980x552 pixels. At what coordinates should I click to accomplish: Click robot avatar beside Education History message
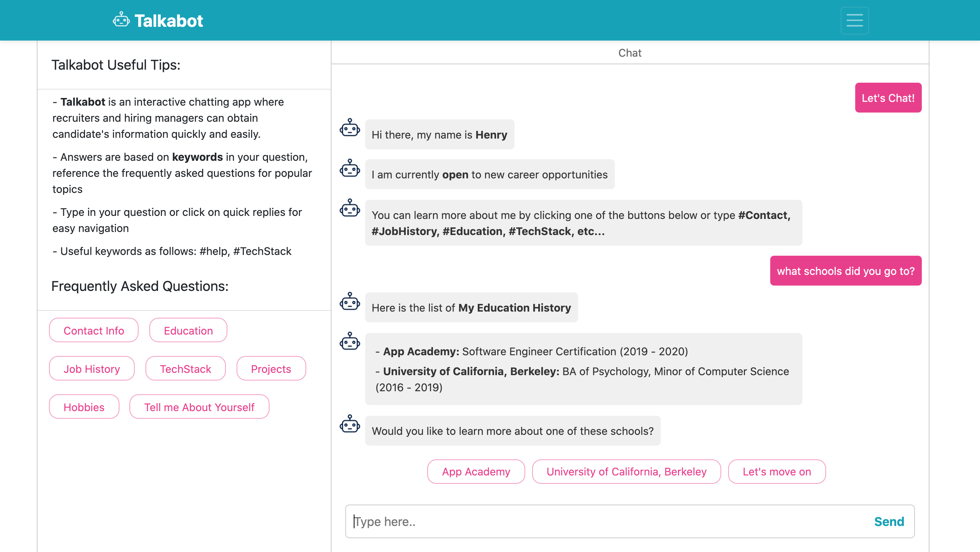pyautogui.click(x=350, y=302)
